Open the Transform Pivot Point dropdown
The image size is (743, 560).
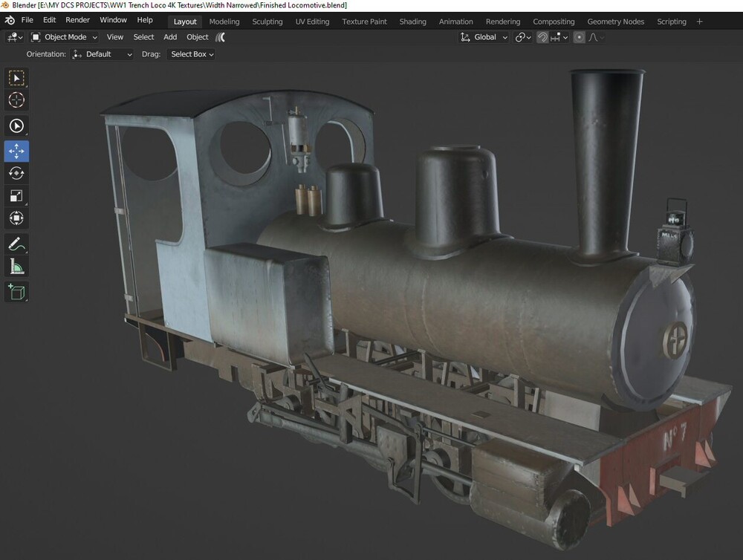point(523,37)
